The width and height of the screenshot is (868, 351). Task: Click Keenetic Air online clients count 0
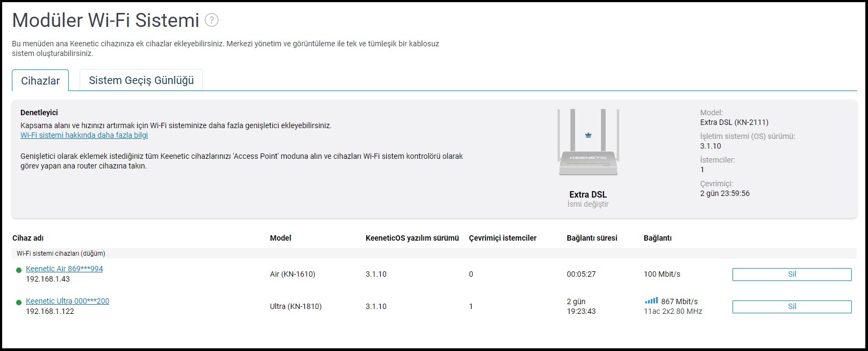tap(471, 274)
